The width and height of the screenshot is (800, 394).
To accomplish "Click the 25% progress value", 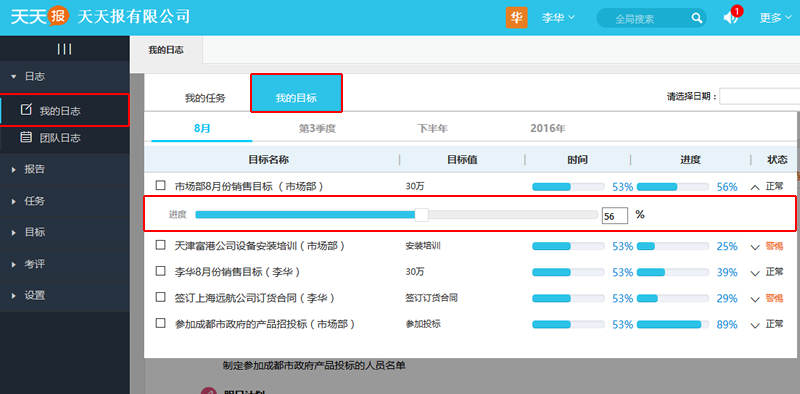I will (727, 247).
